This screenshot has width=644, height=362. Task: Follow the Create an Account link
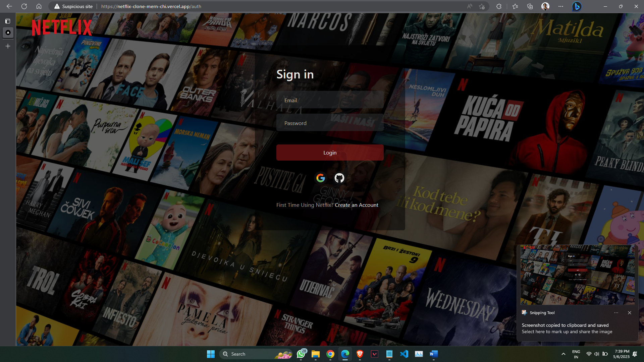(356, 205)
